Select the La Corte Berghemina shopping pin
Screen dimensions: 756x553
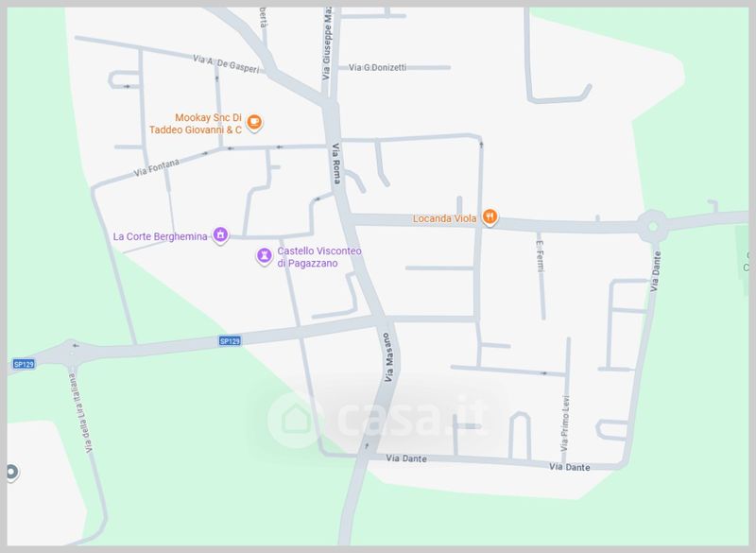(221, 235)
